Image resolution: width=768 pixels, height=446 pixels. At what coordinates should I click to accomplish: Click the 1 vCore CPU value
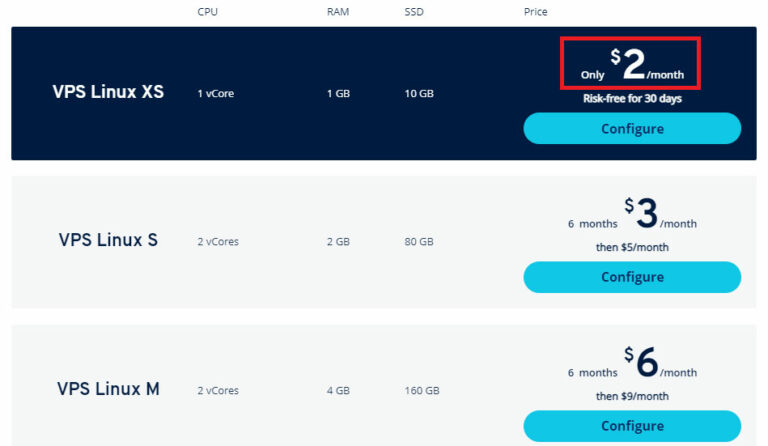click(x=216, y=94)
